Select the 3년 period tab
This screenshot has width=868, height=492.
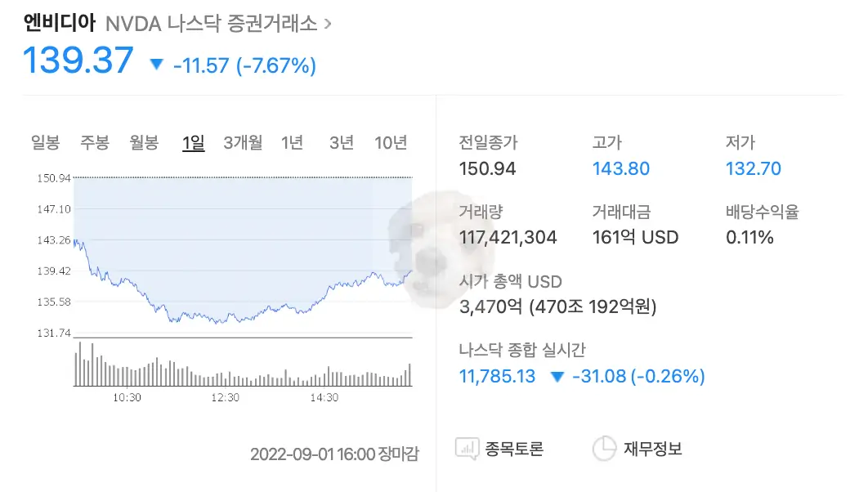341,142
